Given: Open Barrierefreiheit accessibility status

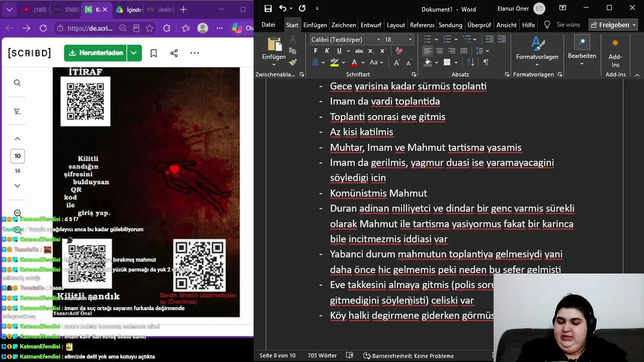Looking at the screenshot, I should (x=409, y=355).
